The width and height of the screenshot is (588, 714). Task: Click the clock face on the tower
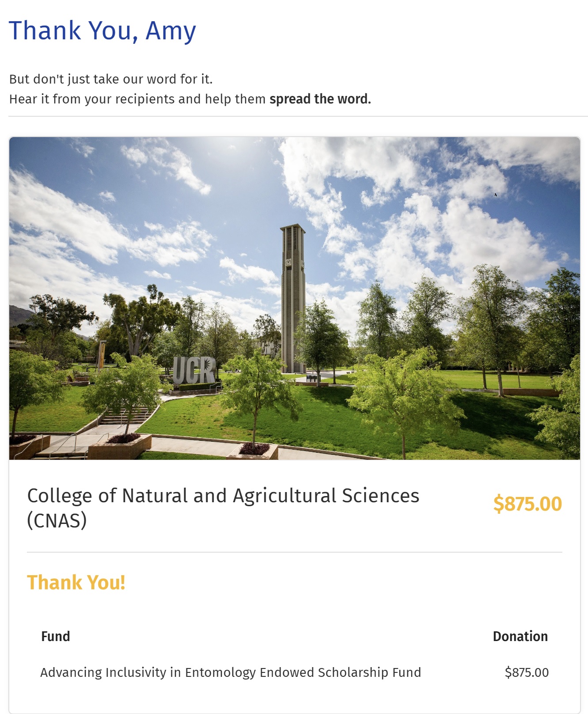(x=288, y=262)
